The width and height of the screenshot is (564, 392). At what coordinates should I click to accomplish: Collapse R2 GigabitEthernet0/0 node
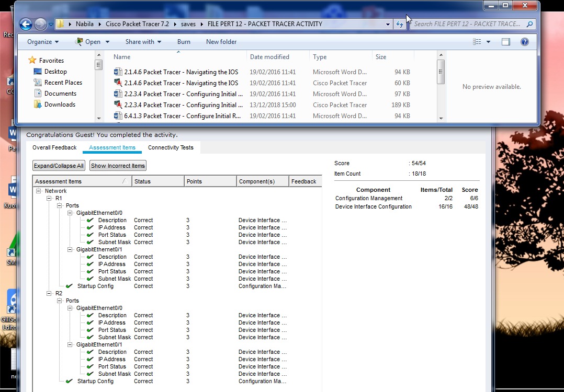coord(70,308)
